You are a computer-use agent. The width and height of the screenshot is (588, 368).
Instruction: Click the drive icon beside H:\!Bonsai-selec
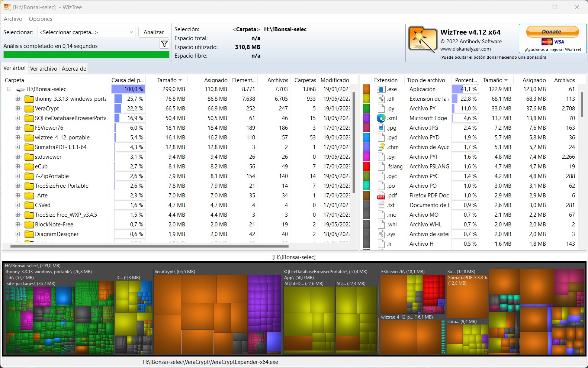coord(21,90)
